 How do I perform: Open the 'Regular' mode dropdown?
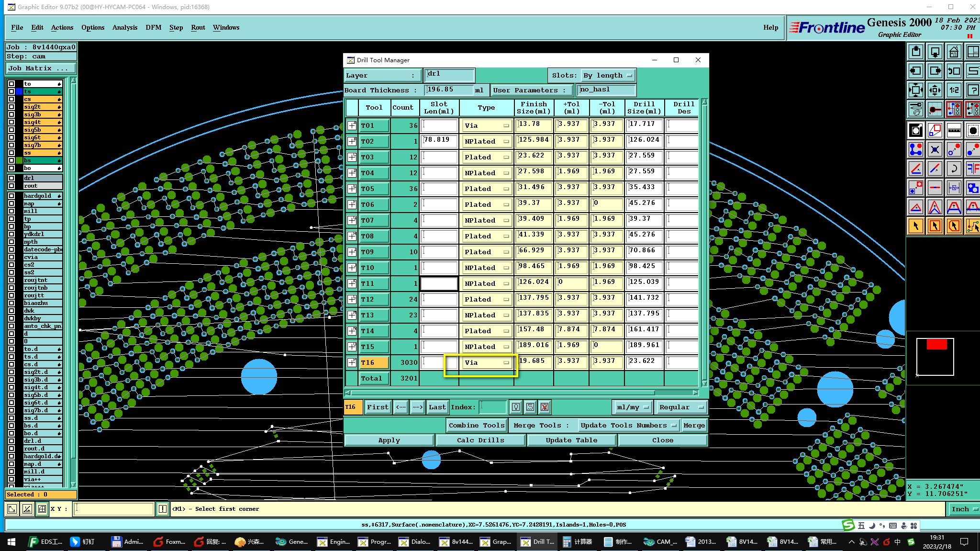pyautogui.click(x=681, y=407)
